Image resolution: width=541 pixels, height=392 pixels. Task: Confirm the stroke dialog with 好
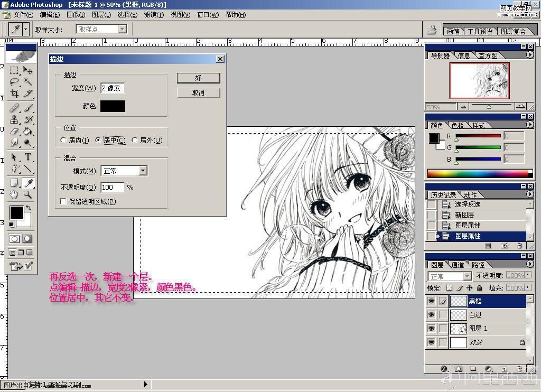click(x=198, y=78)
